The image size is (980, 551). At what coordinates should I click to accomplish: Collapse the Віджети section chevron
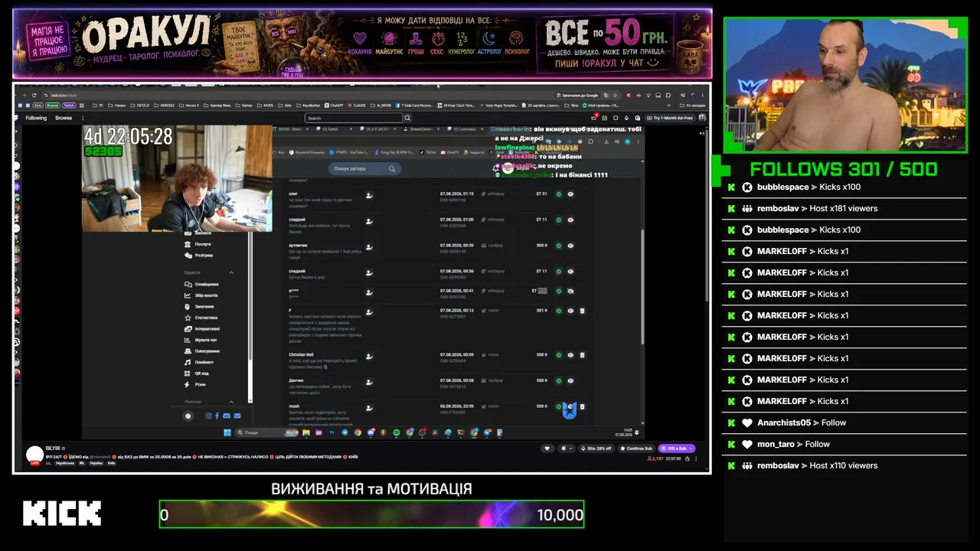click(231, 272)
